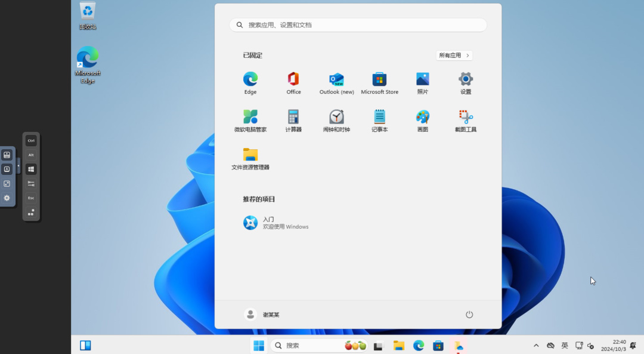Toggle the Alt key modifier
This screenshot has width=644, height=354.
pyautogui.click(x=31, y=155)
